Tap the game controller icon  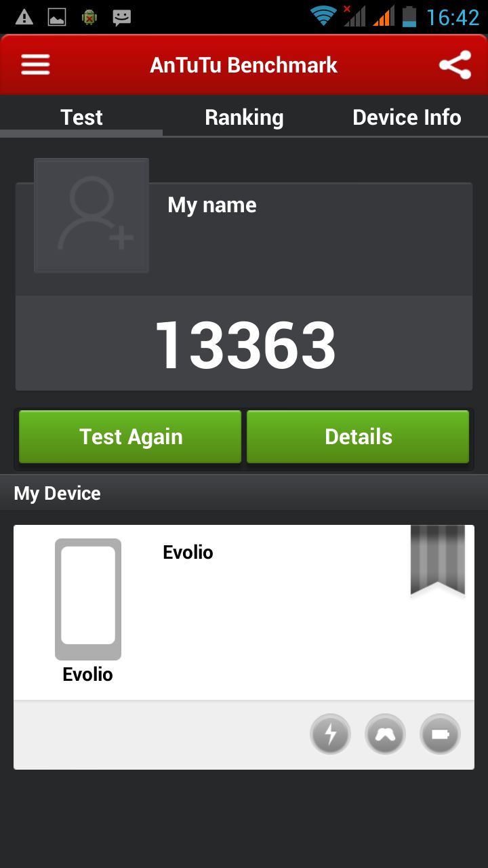click(385, 734)
